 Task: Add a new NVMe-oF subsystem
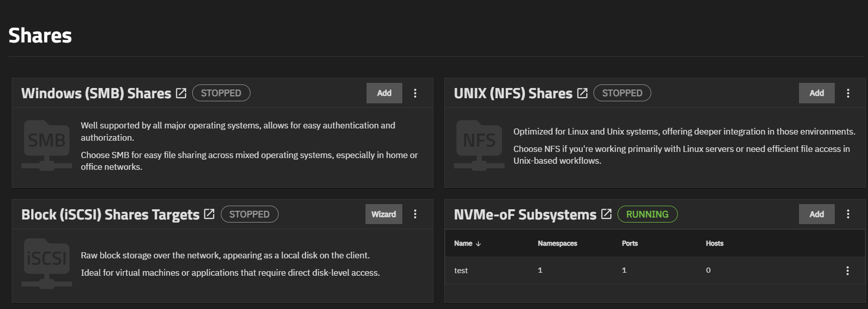(x=816, y=214)
